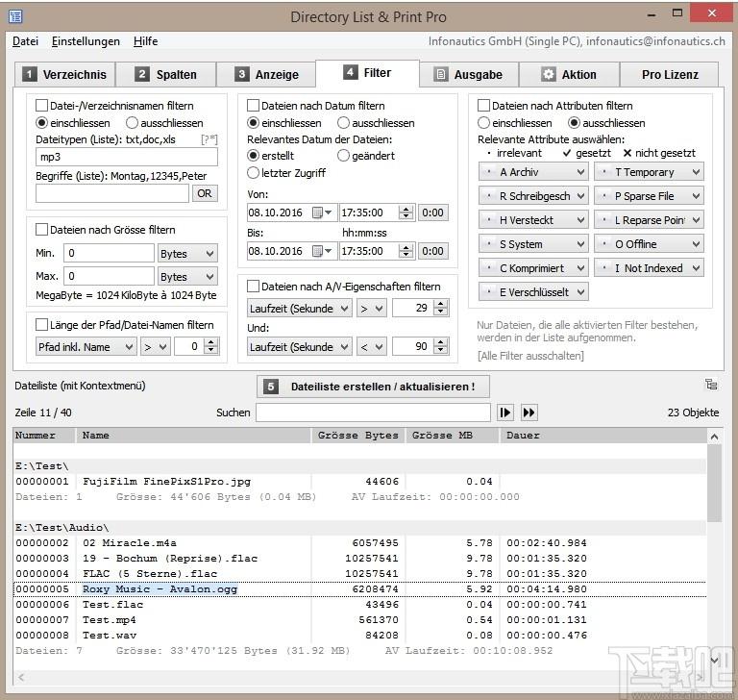Click the Von time spinner arrows
738x700 pixels.
[406, 212]
